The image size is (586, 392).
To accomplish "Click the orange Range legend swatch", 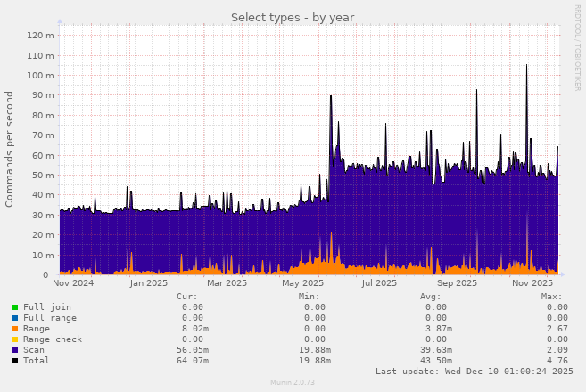I will click(15, 329).
